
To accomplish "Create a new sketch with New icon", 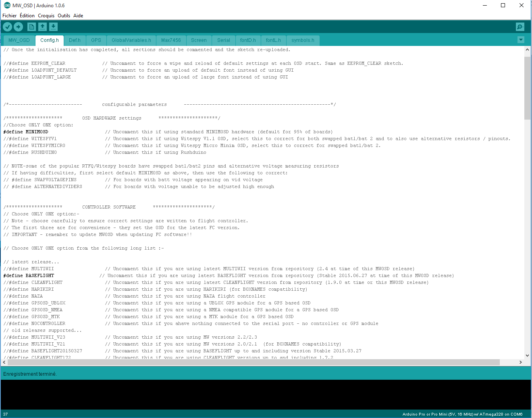I will click(x=31, y=27).
